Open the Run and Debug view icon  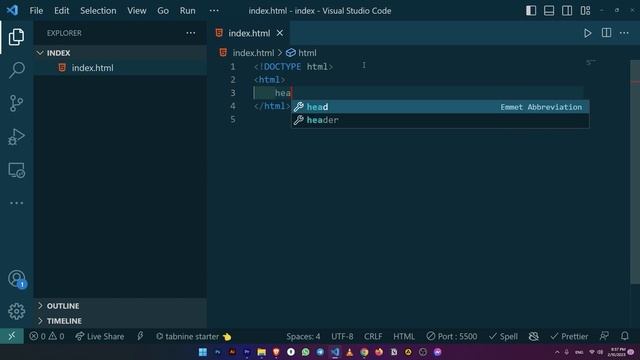(16, 137)
